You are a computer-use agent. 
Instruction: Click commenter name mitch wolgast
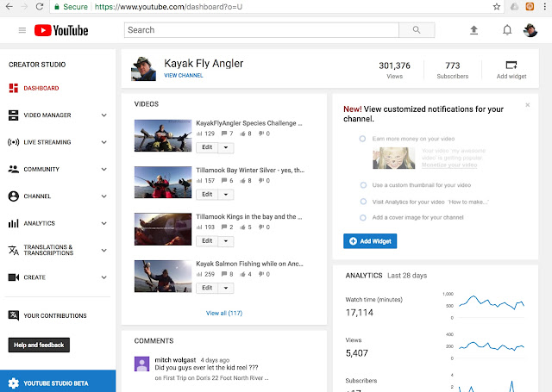pos(175,360)
